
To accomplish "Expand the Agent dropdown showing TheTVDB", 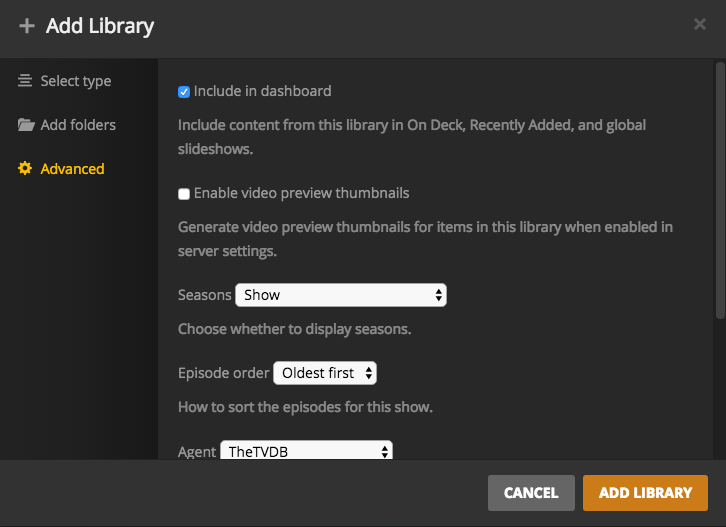I will [306, 451].
